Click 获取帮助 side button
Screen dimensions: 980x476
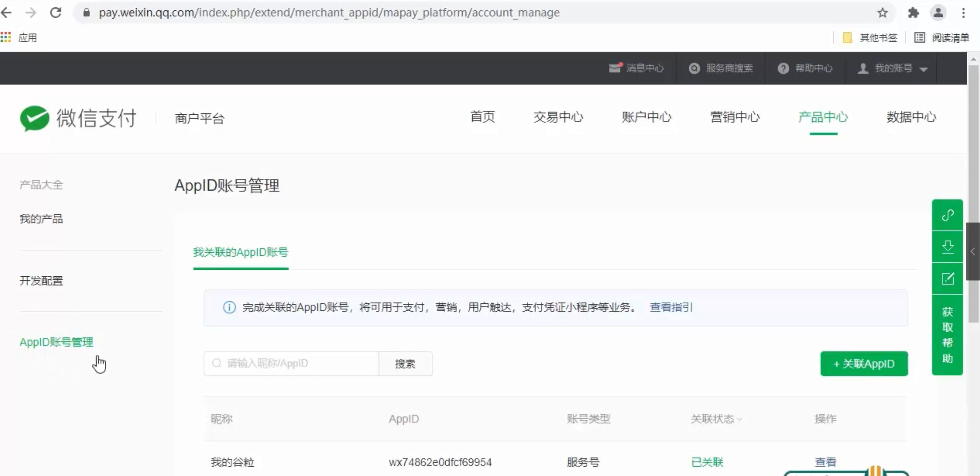point(948,335)
